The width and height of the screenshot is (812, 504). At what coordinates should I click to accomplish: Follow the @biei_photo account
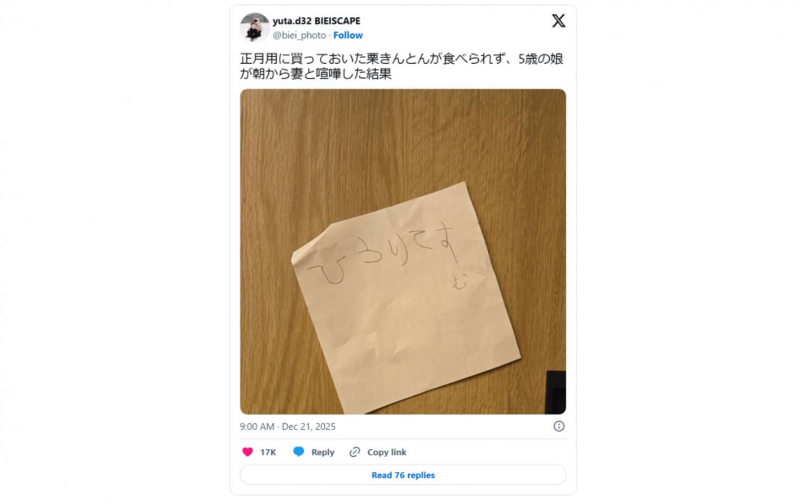tap(348, 35)
